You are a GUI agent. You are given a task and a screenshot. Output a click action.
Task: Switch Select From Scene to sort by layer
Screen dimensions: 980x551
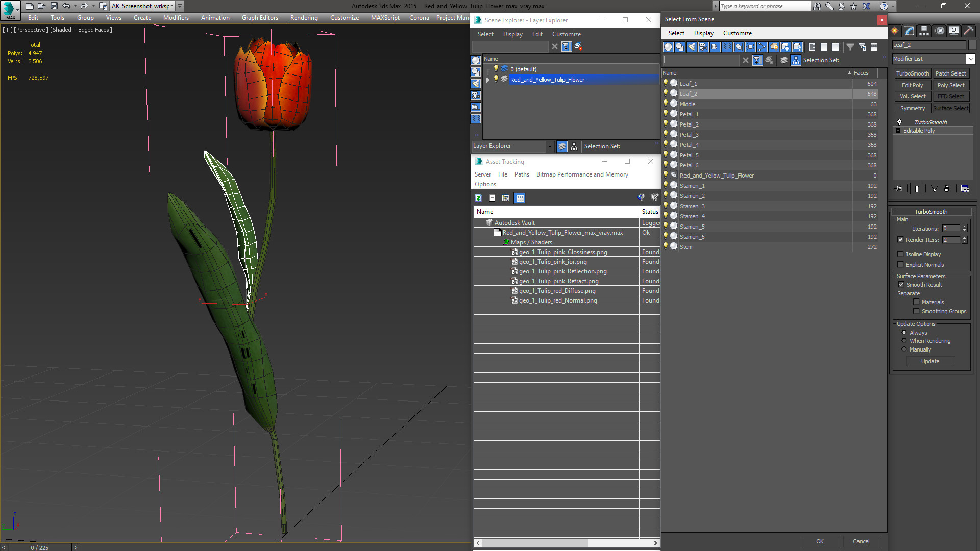coord(784,60)
